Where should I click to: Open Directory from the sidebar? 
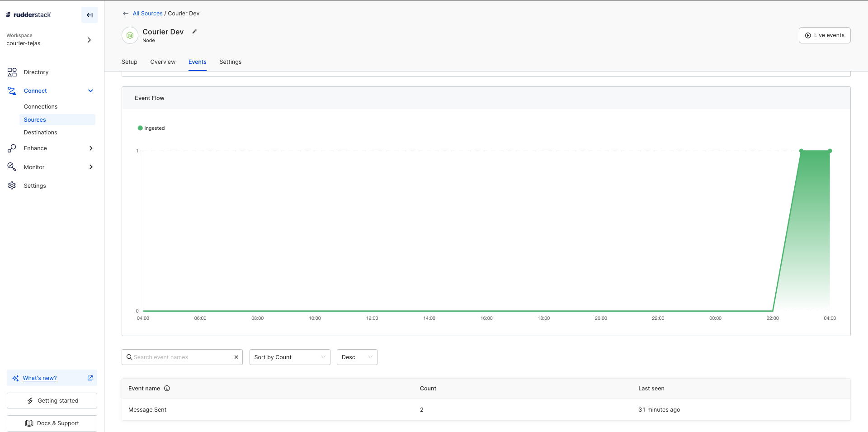coord(36,72)
